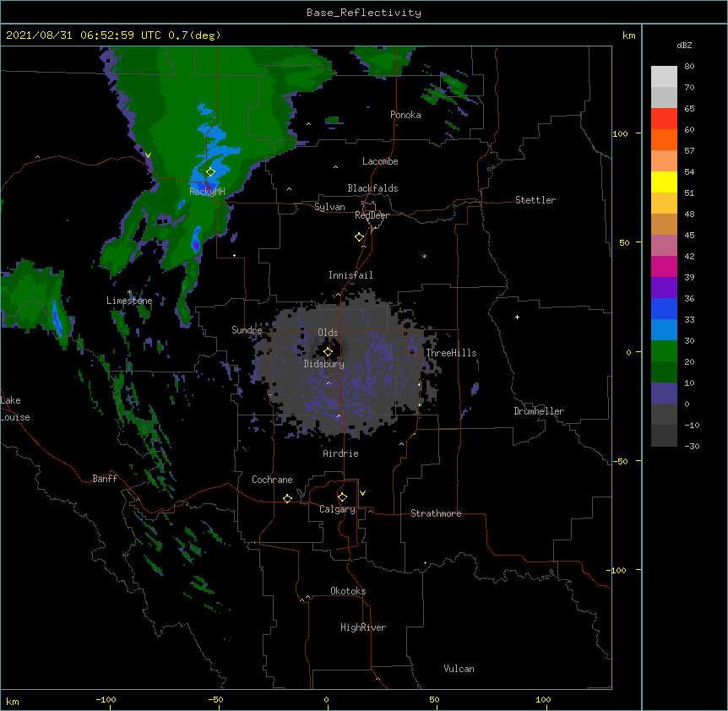Click the yellow diamond marker below Cochrane
728x711 pixels.
tap(287, 498)
